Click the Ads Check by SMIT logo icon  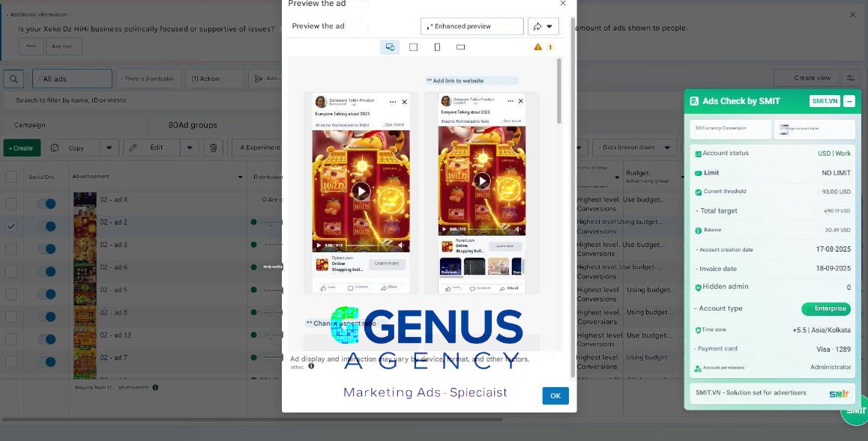[694, 101]
